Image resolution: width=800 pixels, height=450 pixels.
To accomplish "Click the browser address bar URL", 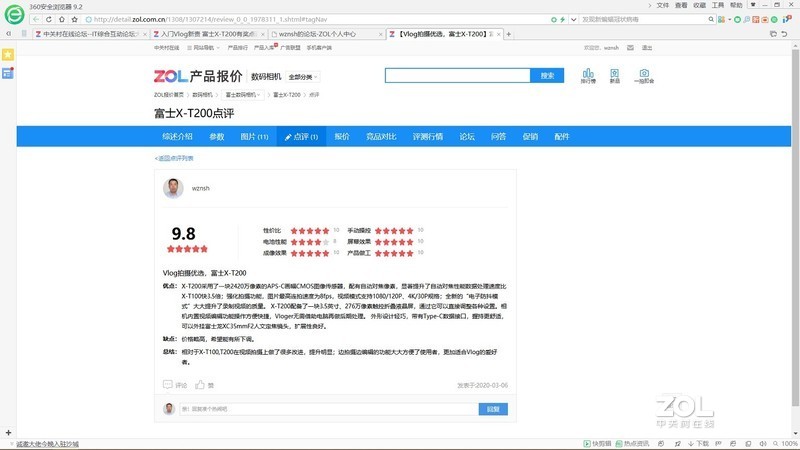I will (x=210, y=19).
